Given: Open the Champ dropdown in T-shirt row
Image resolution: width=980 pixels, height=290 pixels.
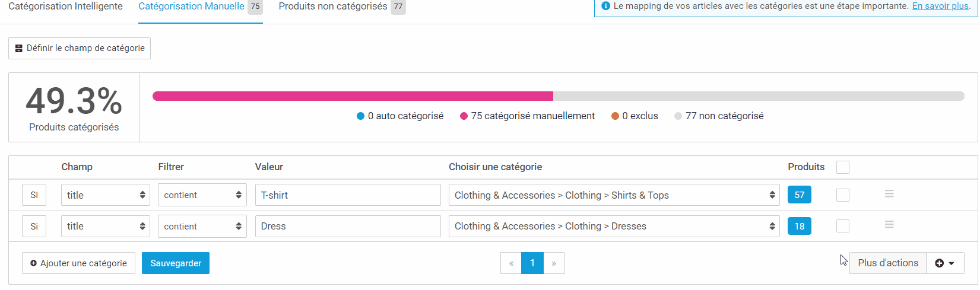Looking at the screenshot, I should pos(106,195).
